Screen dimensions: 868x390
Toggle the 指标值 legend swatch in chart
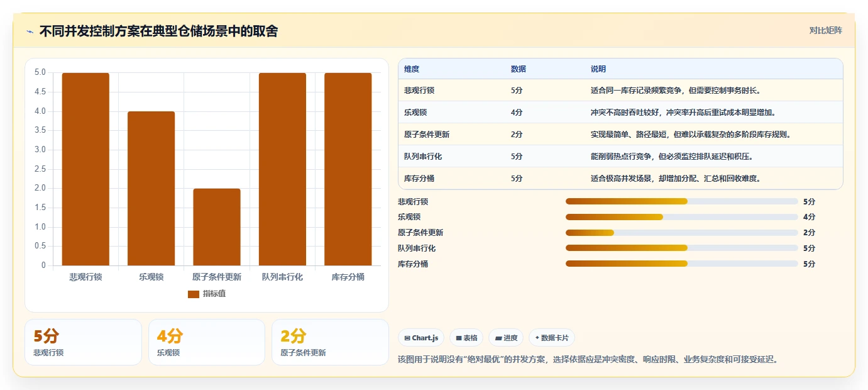point(194,294)
